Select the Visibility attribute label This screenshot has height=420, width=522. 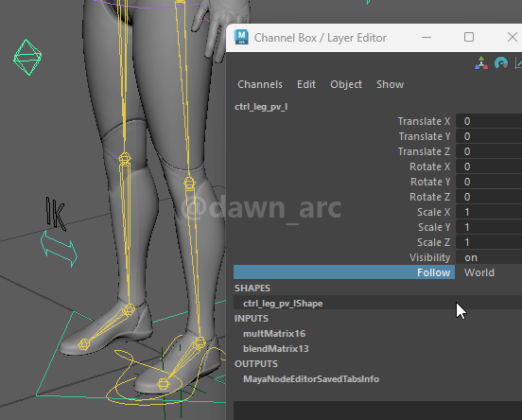pos(429,257)
